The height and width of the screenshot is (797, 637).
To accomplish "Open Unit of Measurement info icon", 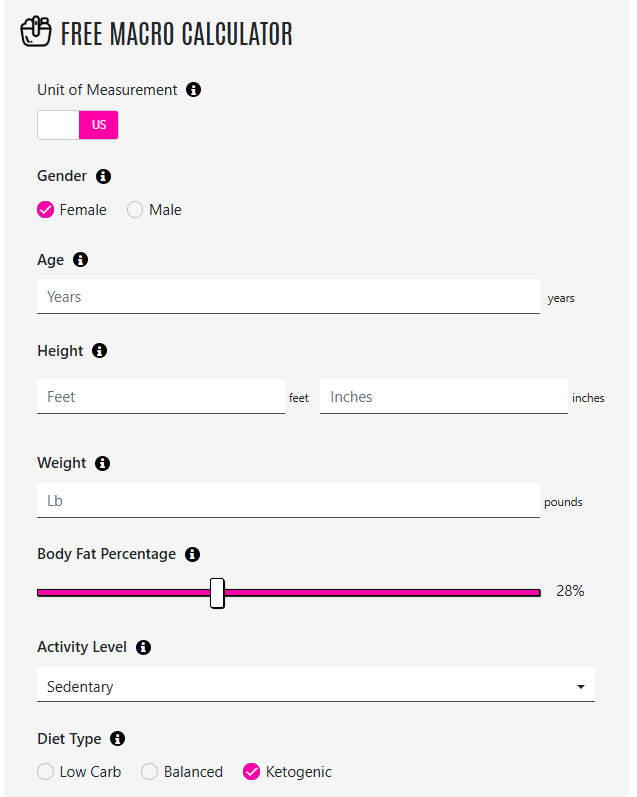I will (x=193, y=89).
